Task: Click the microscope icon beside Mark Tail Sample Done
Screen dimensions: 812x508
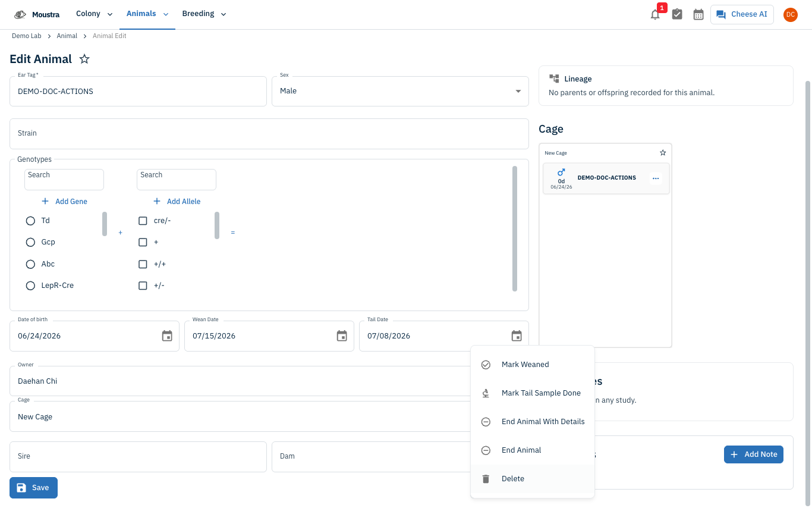Action: [x=486, y=393]
